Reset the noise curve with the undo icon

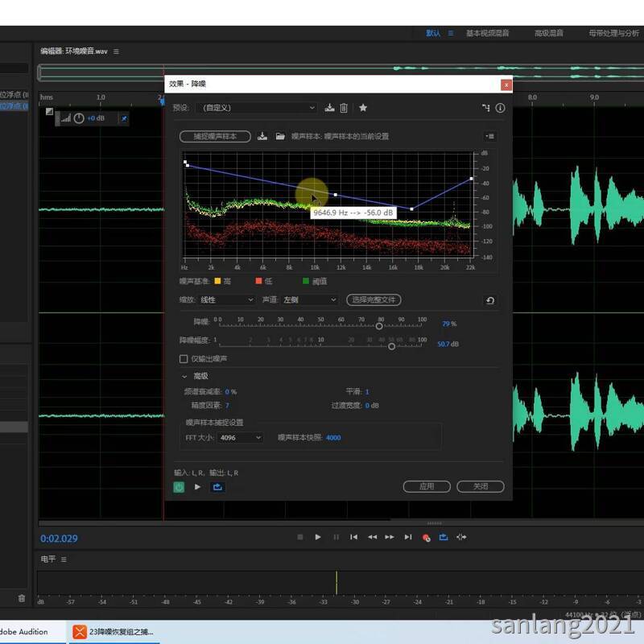[x=490, y=300]
